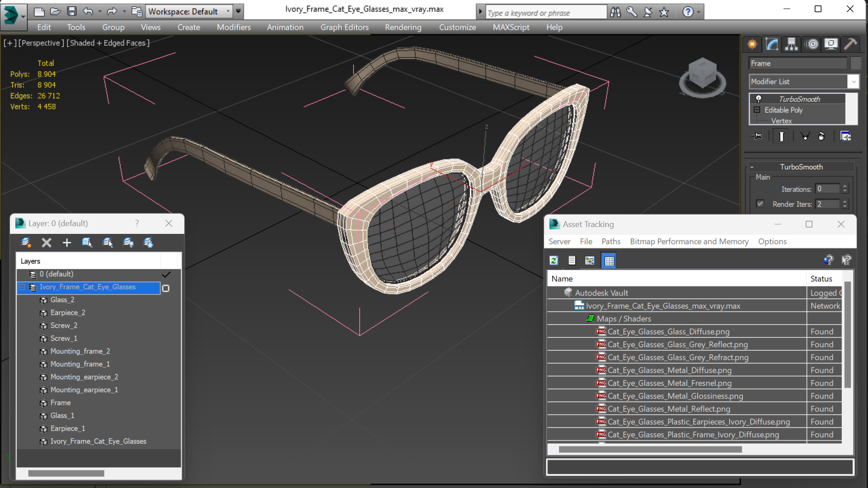Open the Hierarchy command panel tab
868x488 pixels.
click(791, 44)
